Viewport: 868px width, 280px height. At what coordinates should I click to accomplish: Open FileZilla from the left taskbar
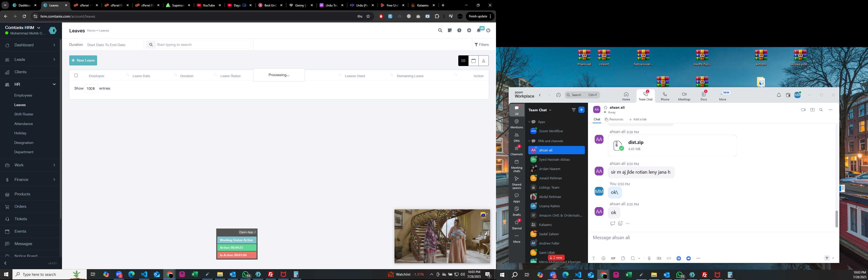tap(270, 275)
